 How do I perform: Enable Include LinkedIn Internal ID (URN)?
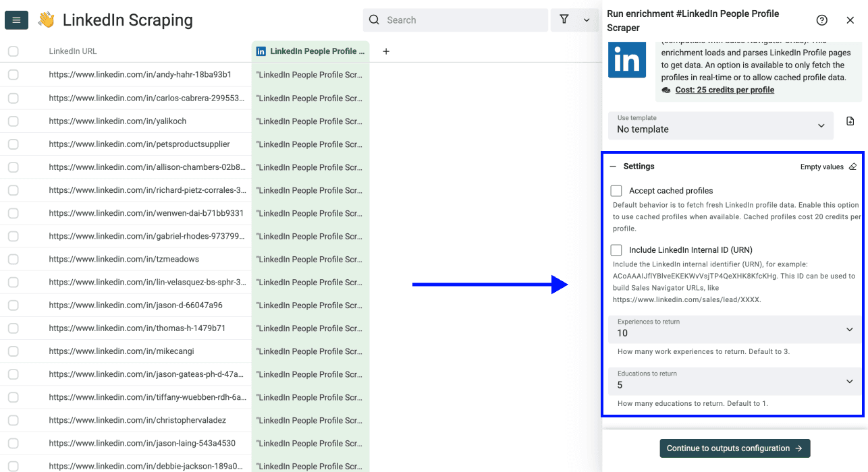click(616, 249)
